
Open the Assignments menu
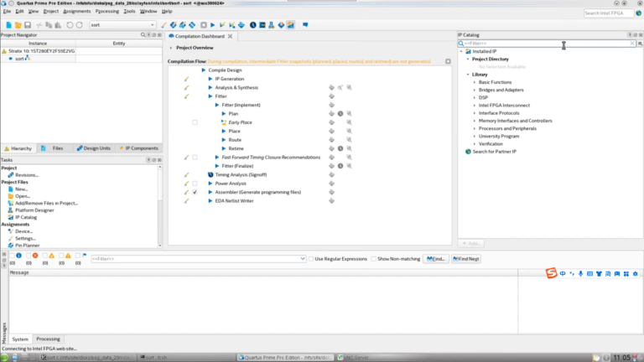click(x=77, y=12)
